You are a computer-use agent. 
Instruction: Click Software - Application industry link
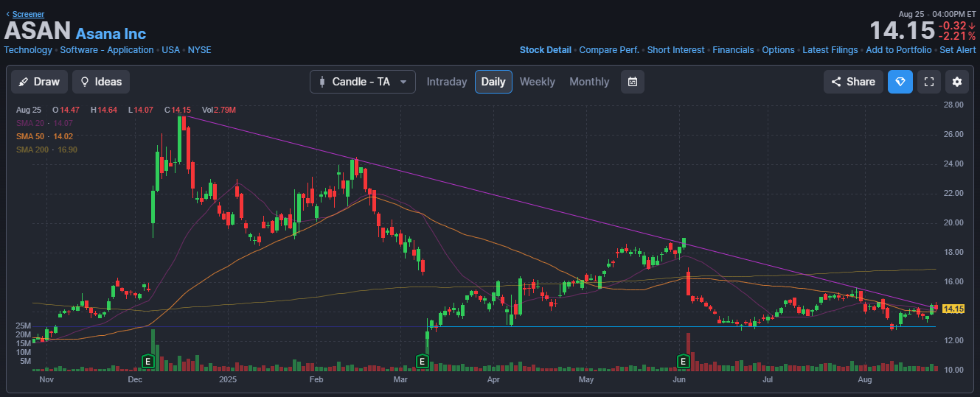click(x=107, y=50)
